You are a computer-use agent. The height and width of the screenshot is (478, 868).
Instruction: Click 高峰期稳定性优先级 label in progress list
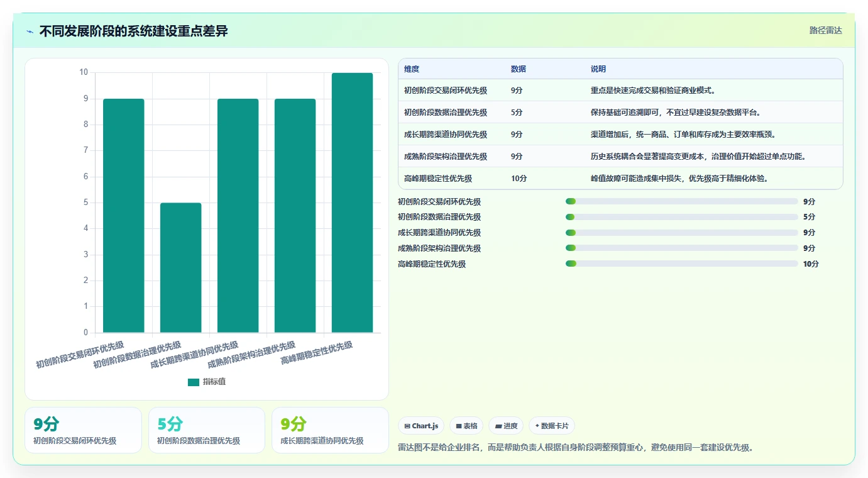click(x=432, y=264)
